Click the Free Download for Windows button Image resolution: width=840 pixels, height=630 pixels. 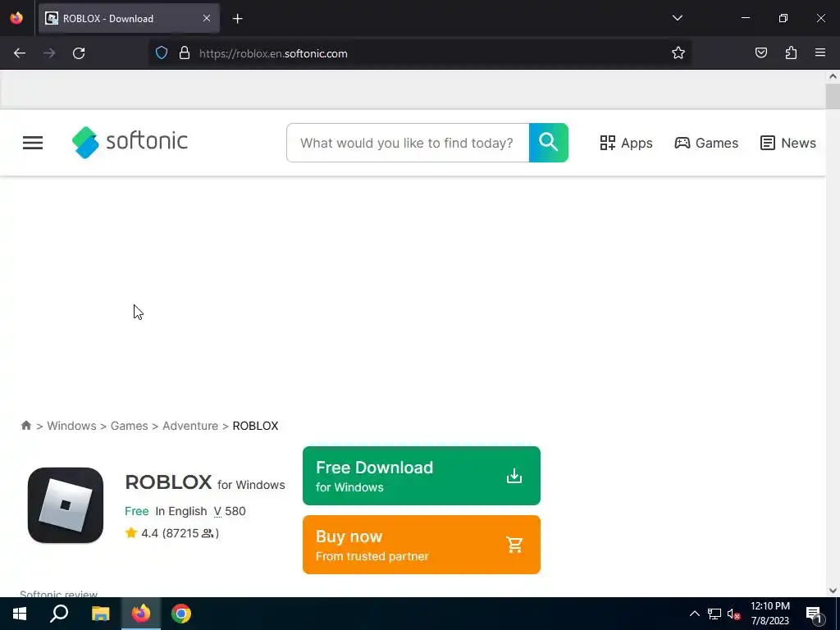pos(421,476)
